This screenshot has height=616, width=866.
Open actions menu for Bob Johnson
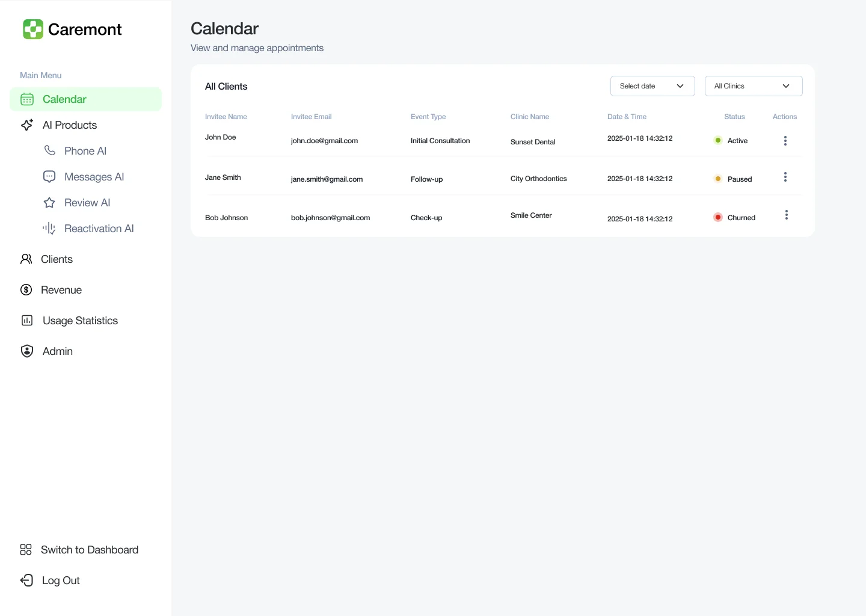click(x=787, y=214)
